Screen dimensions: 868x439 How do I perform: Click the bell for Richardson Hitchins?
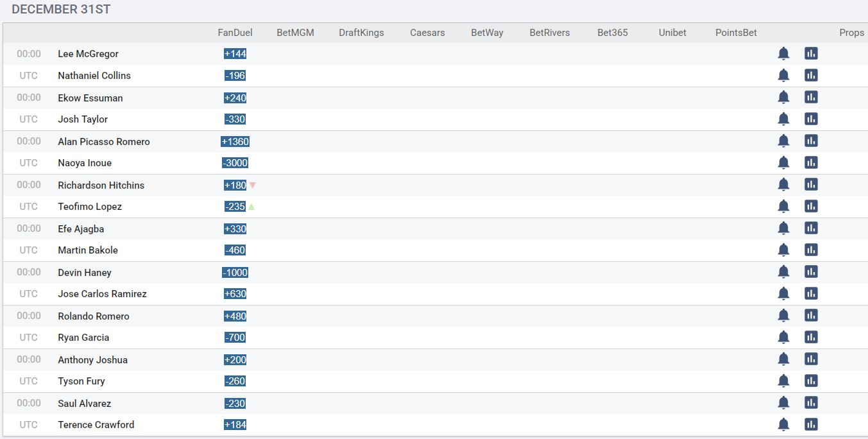[783, 185]
